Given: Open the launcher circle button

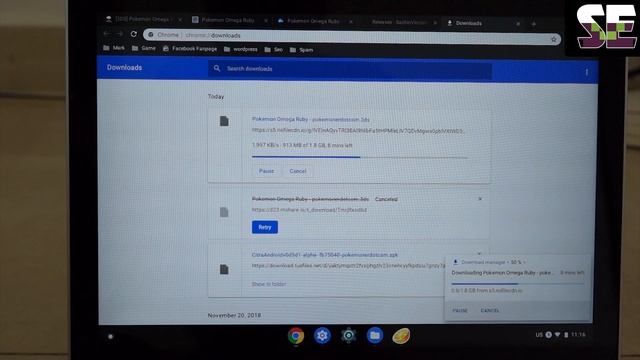Looking at the screenshot, I should 110,336.
